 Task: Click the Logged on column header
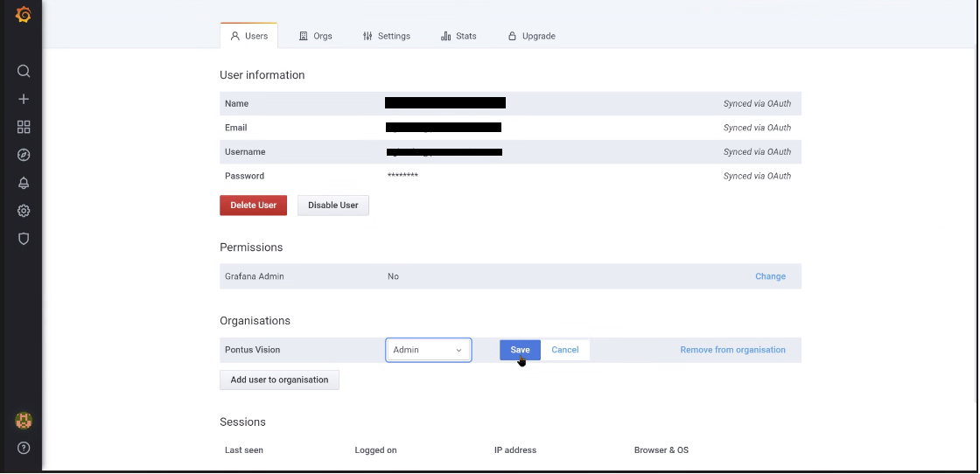[375, 450]
